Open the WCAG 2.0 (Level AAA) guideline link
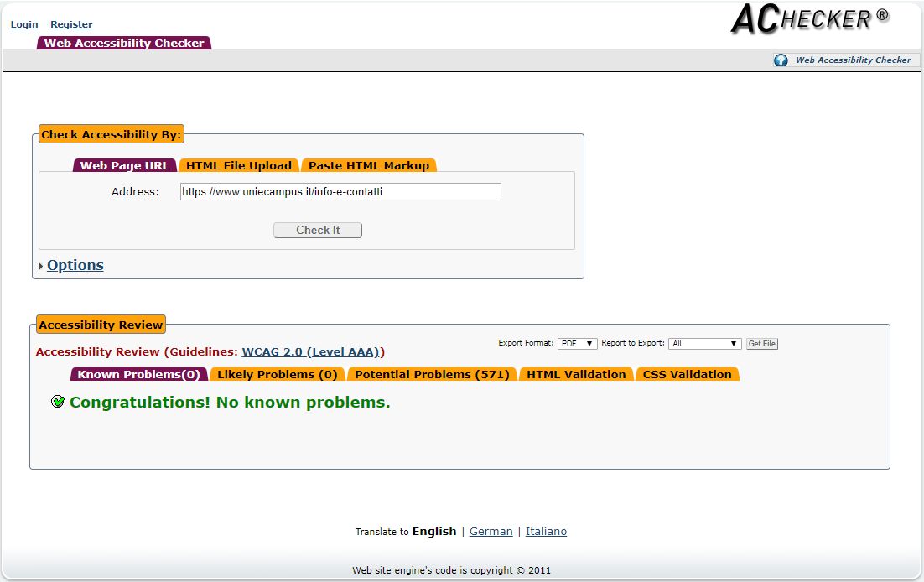924x582 pixels. tap(310, 352)
